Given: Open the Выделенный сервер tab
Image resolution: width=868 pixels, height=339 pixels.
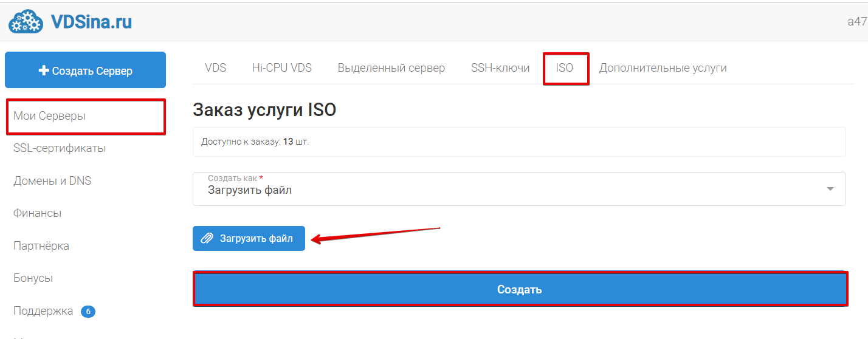Looking at the screenshot, I should pos(391,68).
